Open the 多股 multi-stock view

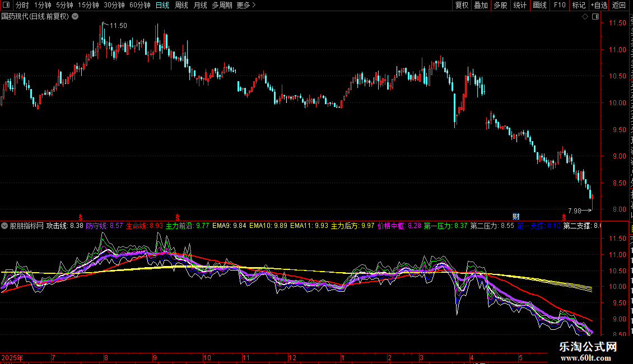[x=500, y=5]
